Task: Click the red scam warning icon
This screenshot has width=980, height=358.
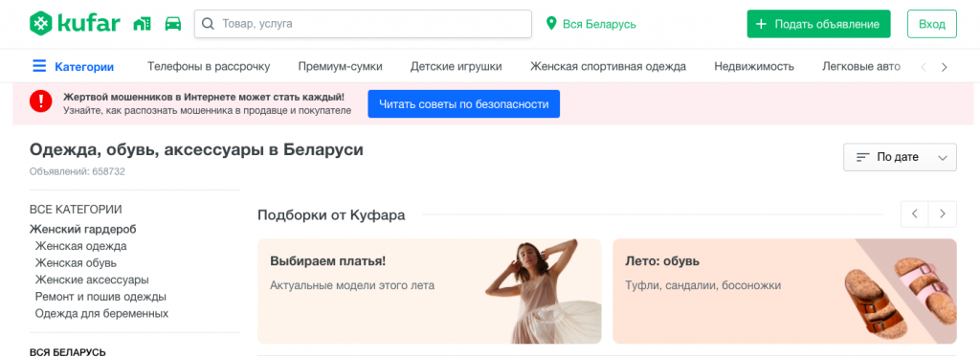Action: [x=40, y=101]
